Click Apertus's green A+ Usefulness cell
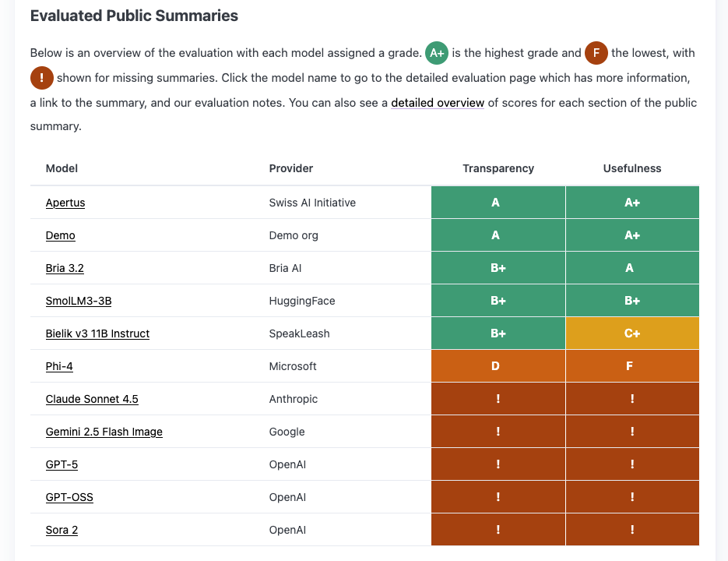 tap(632, 203)
